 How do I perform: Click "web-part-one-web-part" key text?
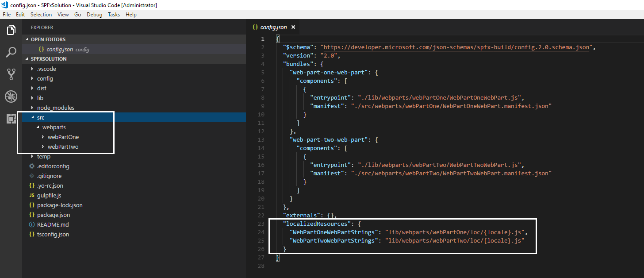pyautogui.click(x=329, y=72)
